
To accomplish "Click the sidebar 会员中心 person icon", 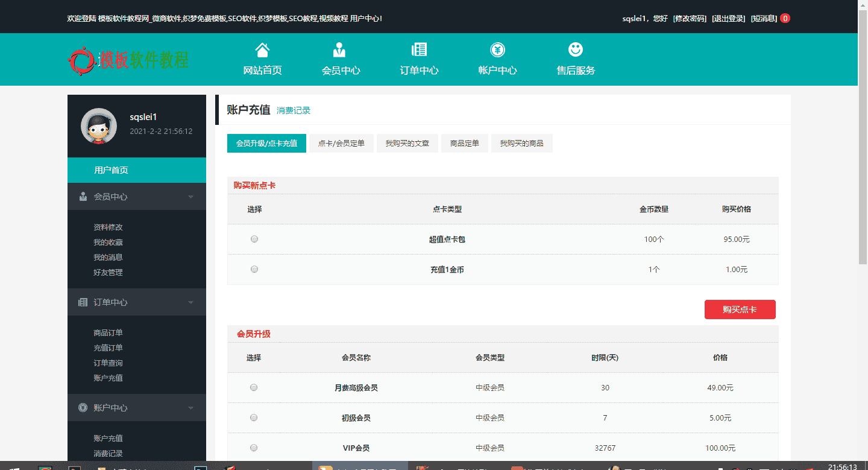I will pyautogui.click(x=82, y=196).
